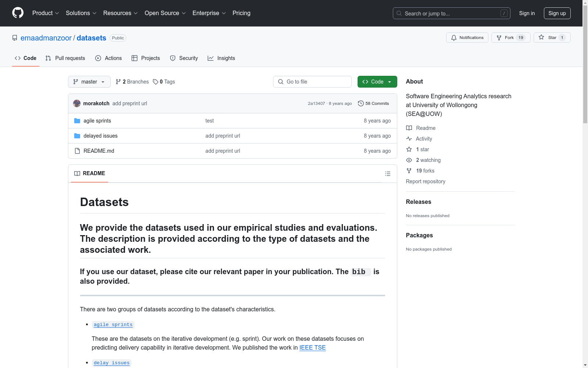Click the Branches git-branch icon
Screen dimensions: 588x368
point(118,82)
